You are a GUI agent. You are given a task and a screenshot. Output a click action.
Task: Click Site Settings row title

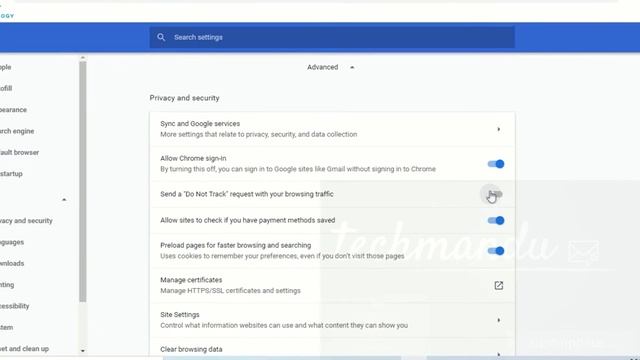pyautogui.click(x=180, y=315)
